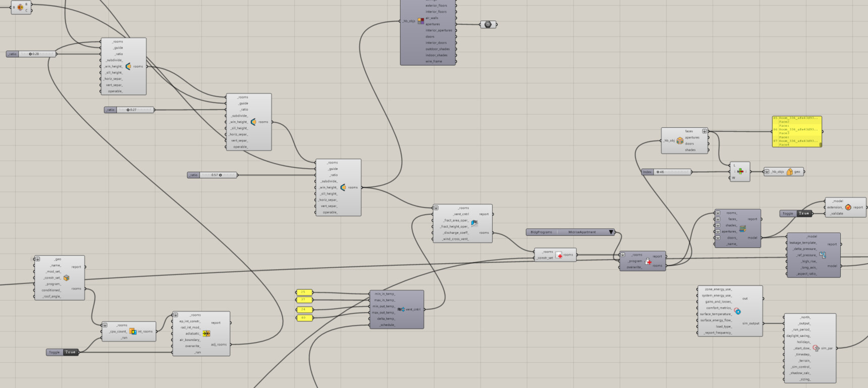Click the hb_objs geometry house icon
The width and height of the screenshot is (868, 388).
(x=789, y=172)
